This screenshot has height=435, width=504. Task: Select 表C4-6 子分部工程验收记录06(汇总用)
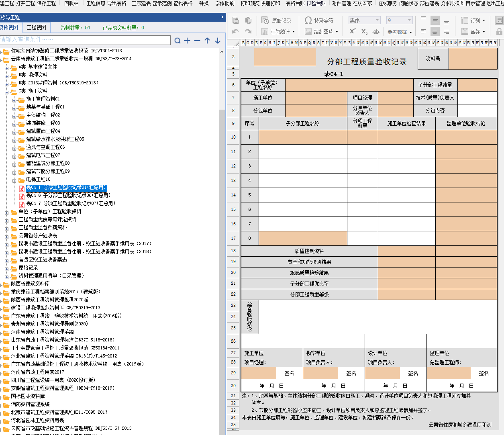pos(68,196)
